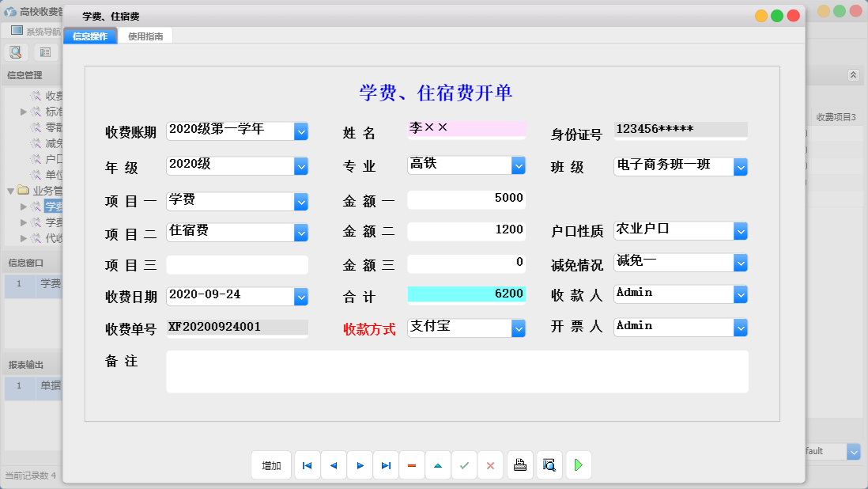Advance to the next record

360,465
